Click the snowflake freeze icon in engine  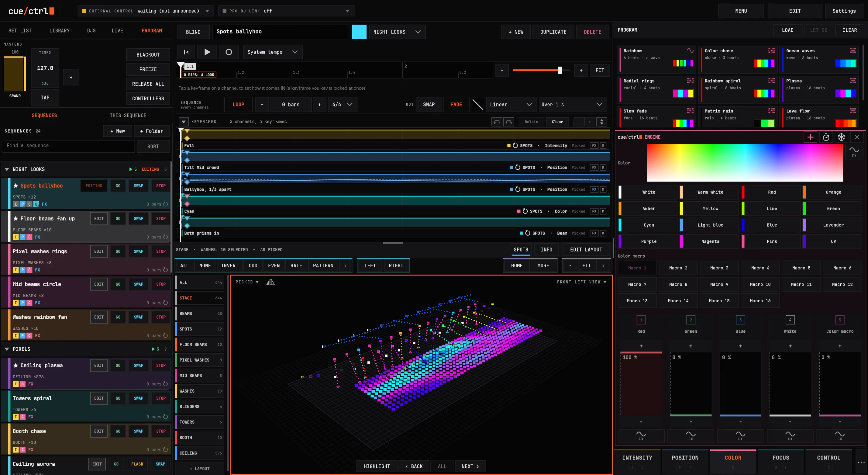coord(841,137)
